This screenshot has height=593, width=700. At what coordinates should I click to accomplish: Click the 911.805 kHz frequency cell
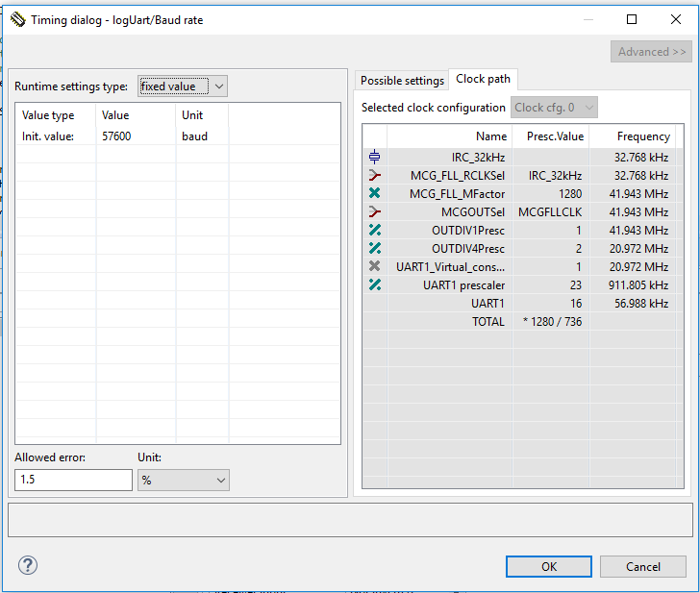[633, 285]
